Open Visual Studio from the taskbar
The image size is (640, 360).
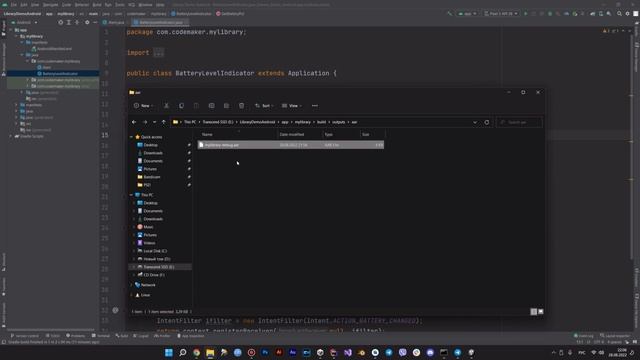pos(347,352)
